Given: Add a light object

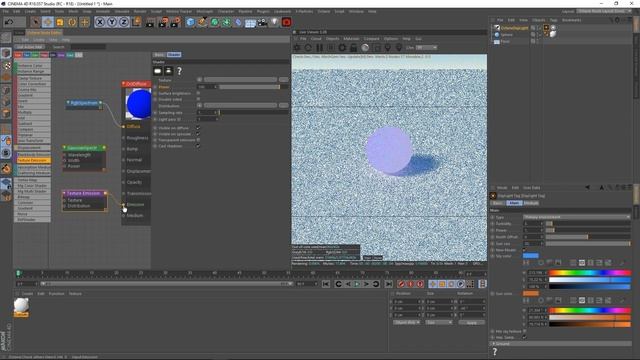Looking at the screenshot, I should [x=274, y=22].
